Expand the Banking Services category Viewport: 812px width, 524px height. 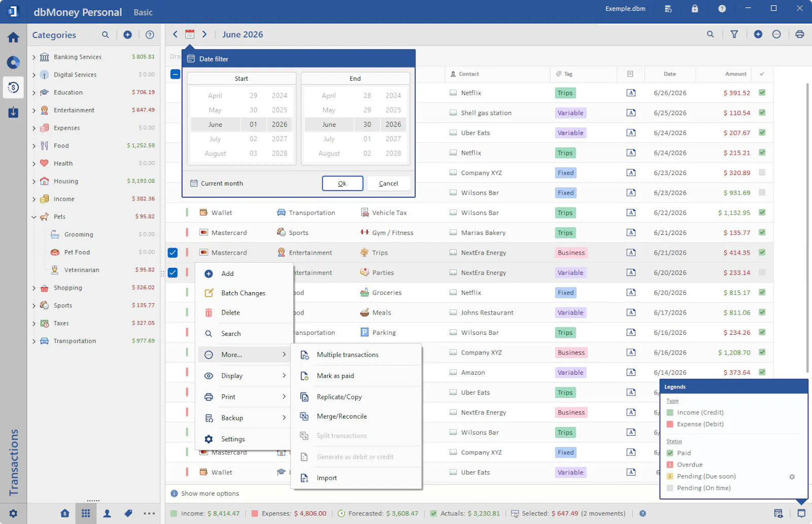pyautogui.click(x=34, y=57)
